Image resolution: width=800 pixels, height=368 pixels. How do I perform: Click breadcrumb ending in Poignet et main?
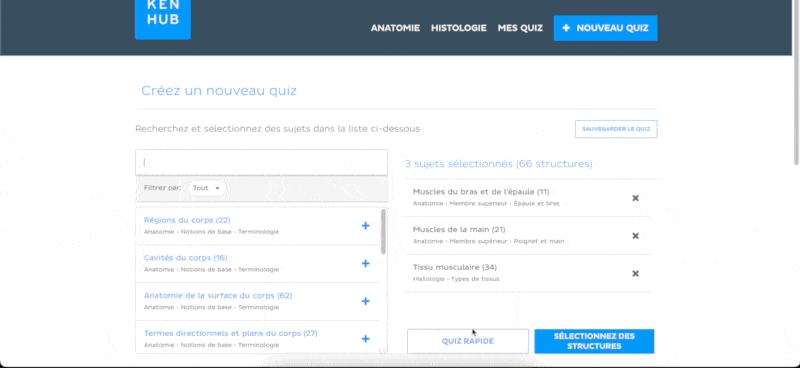click(x=489, y=241)
